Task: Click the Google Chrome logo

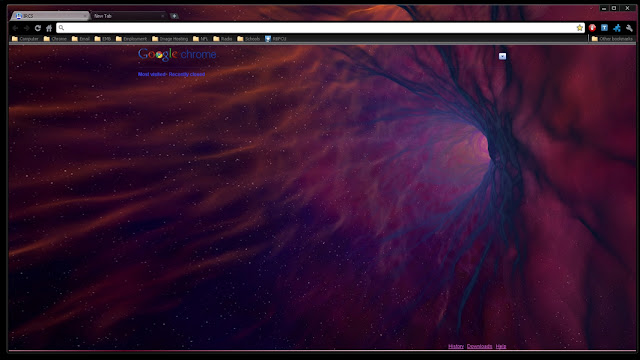Action: pyautogui.click(x=177, y=54)
